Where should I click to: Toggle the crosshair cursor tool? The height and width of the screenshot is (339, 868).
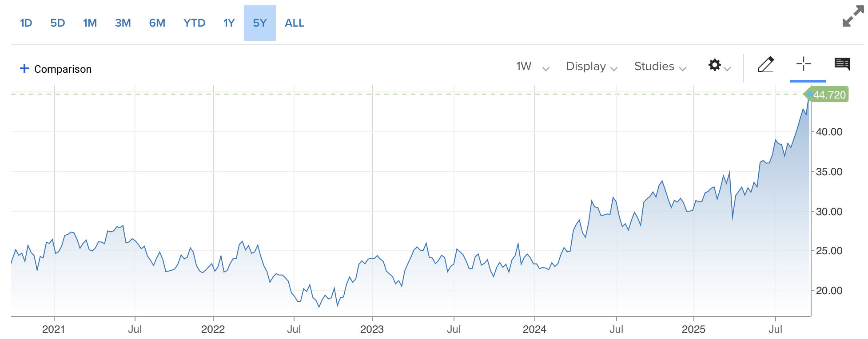click(803, 64)
